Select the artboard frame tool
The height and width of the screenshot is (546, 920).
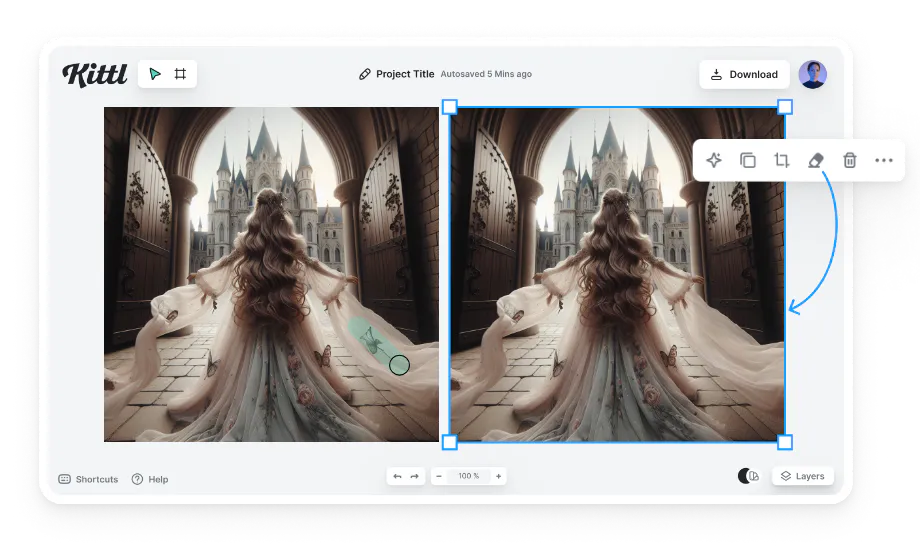[180, 74]
